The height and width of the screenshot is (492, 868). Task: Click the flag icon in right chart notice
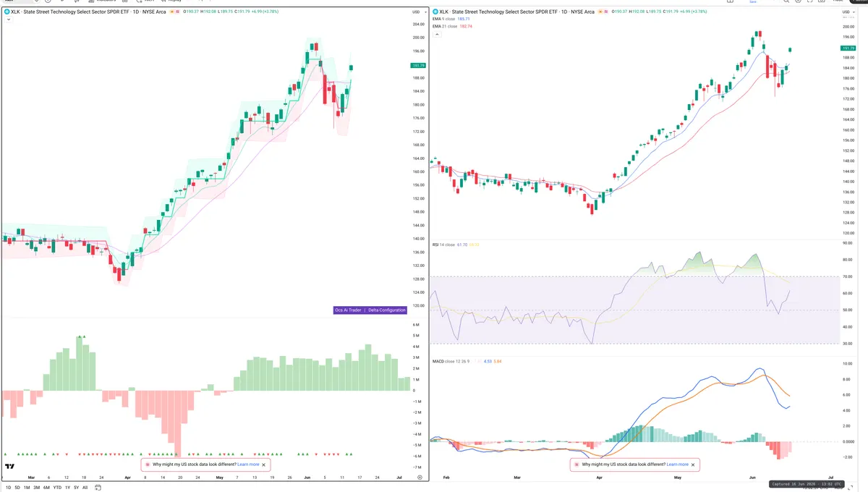[577, 465]
